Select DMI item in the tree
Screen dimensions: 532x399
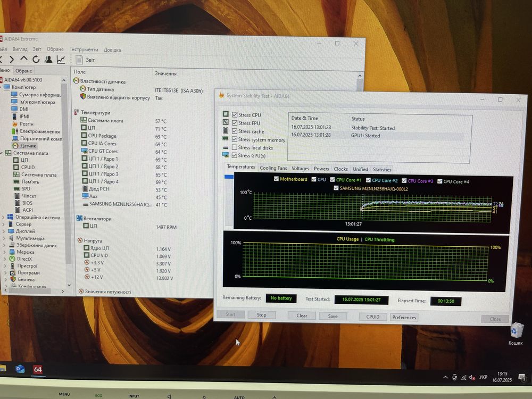(24, 109)
